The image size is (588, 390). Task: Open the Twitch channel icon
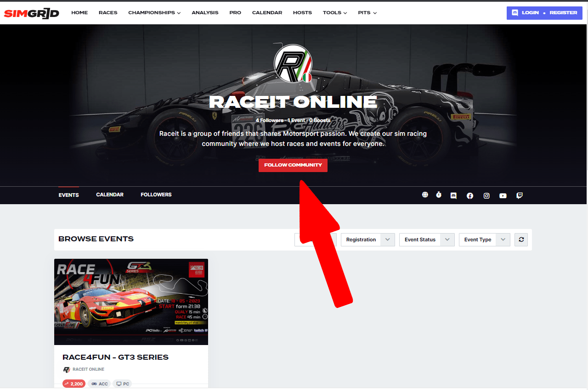pyautogui.click(x=520, y=195)
